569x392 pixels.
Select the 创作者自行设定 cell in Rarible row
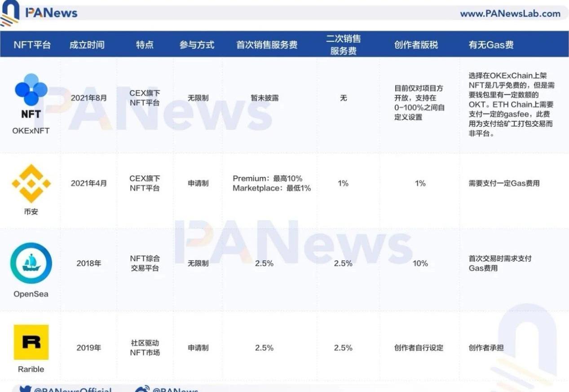click(419, 348)
